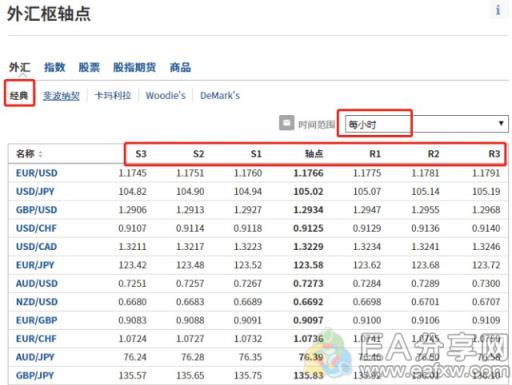Image resolution: width=512 pixels, height=385 pixels.
Task: Click EUR/USD S3 value 1.1745
Action: coord(133,173)
